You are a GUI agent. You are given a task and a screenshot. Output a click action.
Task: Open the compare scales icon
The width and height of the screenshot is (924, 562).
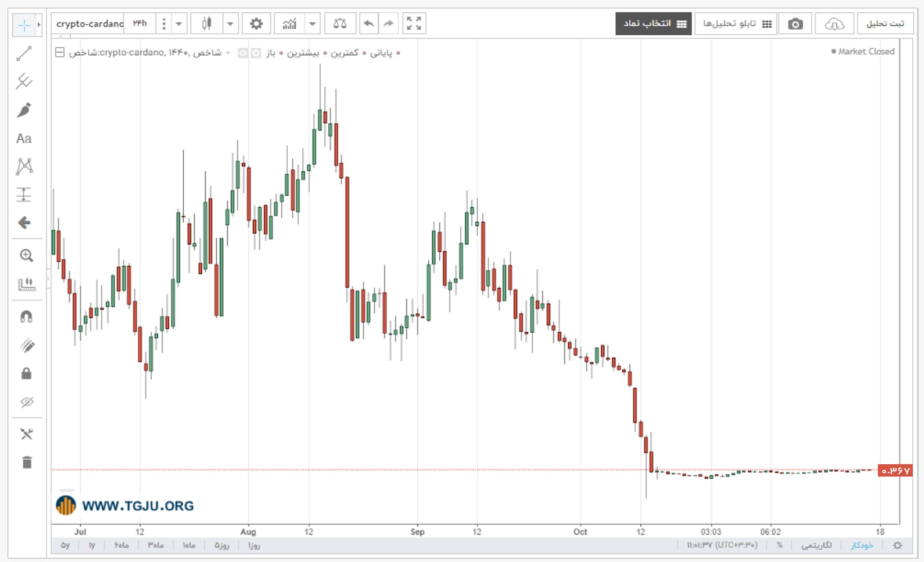[340, 24]
